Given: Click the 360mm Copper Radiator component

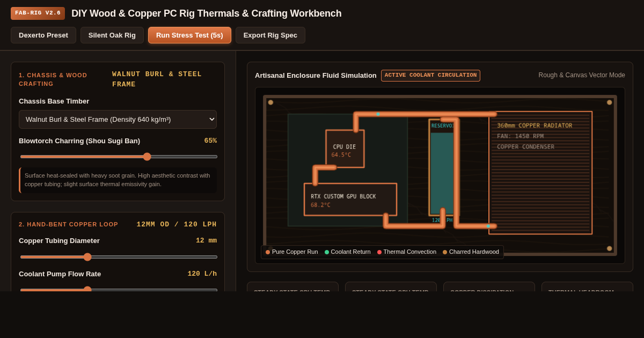Looking at the screenshot, I should (x=540, y=173).
